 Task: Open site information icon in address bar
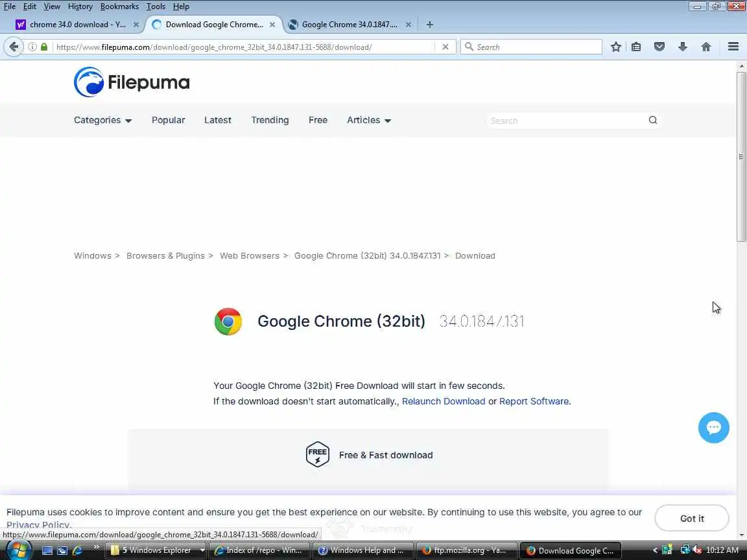coord(32,47)
